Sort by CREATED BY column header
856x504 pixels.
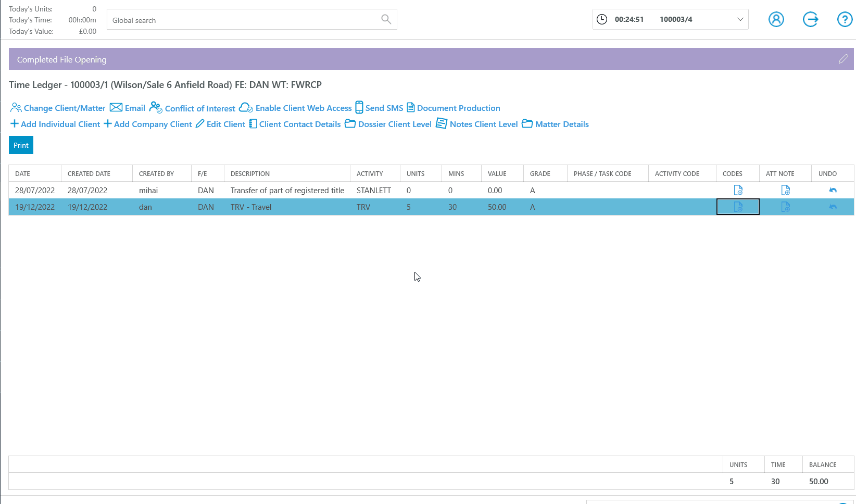click(x=162, y=173)
